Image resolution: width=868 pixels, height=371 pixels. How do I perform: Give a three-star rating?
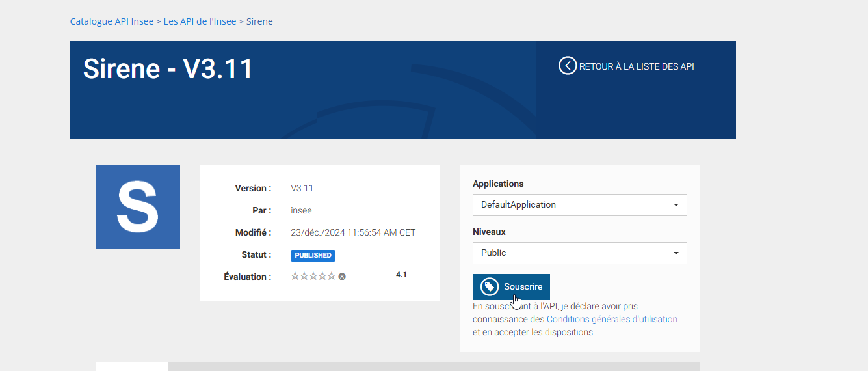point(313,276)
